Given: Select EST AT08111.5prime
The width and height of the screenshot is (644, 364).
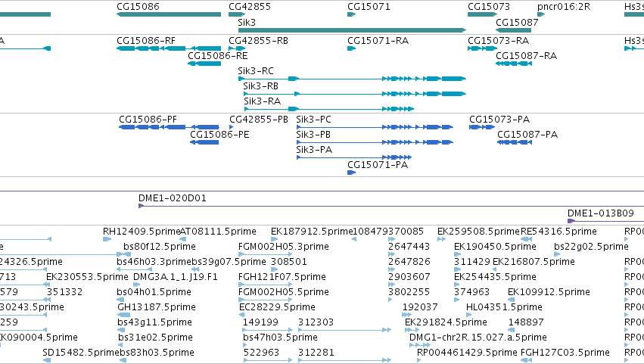Looking at the screenshot, I should tap(218, 232).
